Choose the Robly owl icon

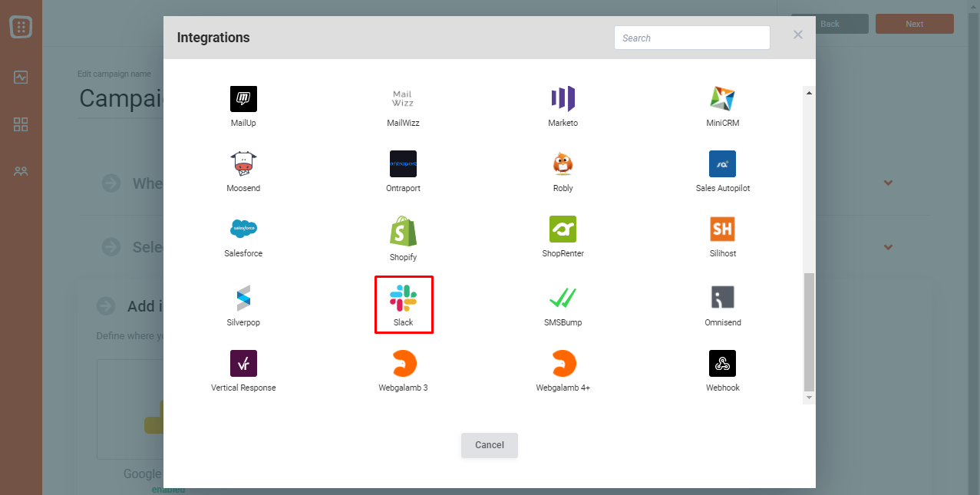(563, 164)
